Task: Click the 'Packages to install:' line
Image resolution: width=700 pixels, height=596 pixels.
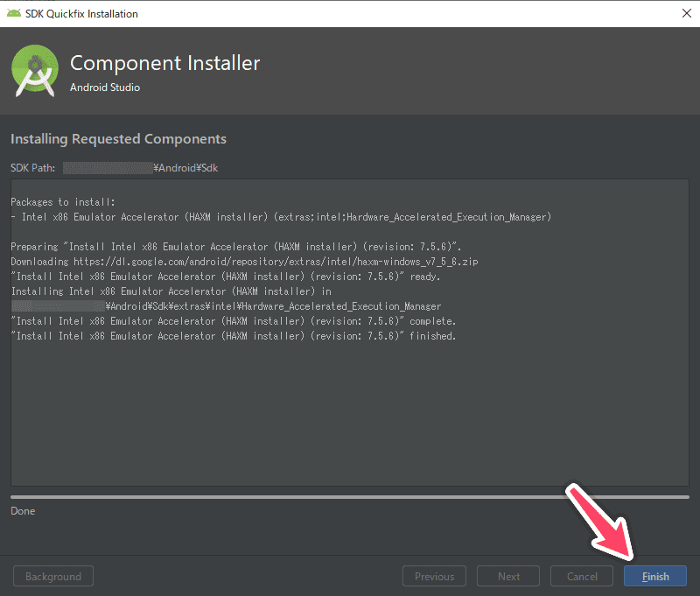Action: coord(62,202)
